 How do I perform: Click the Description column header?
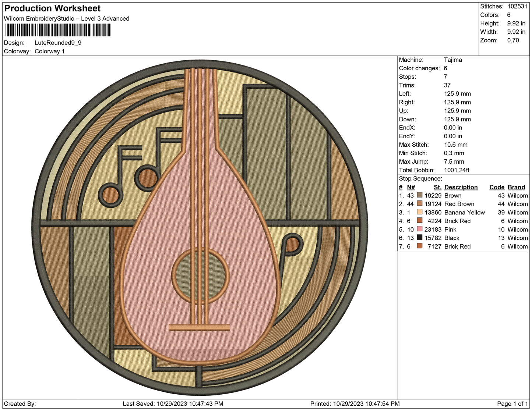pos(461,187)
